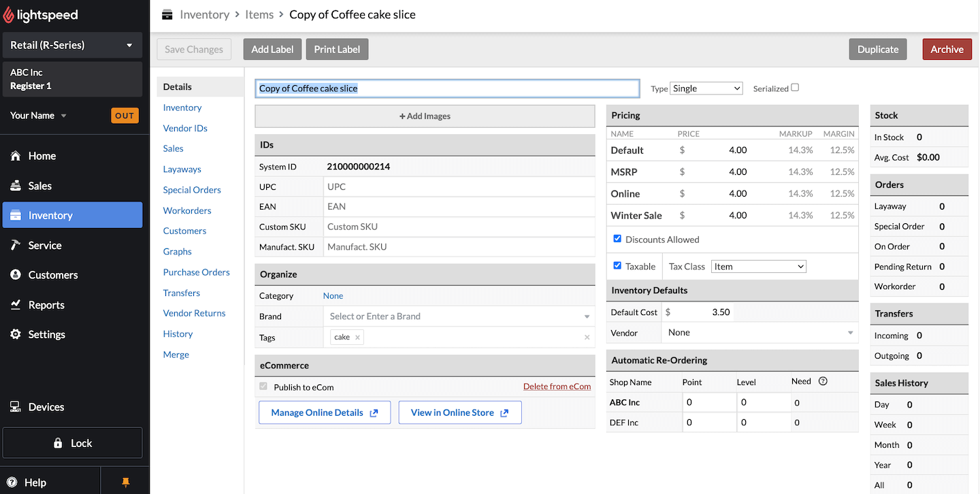Click the Manufact. SKU input field
The width and height of the screenshot is (980, 494).
point(459,247)
